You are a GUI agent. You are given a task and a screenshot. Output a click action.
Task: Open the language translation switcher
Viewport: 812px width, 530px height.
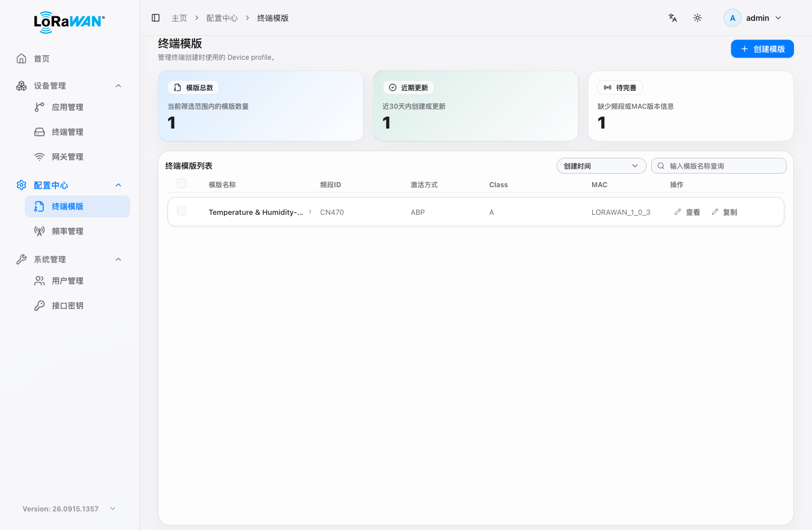click(x=673, y=18)
